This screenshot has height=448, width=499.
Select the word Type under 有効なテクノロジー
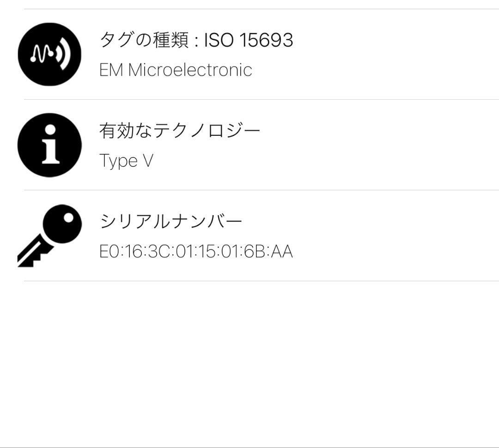click(x=118, y=161)
